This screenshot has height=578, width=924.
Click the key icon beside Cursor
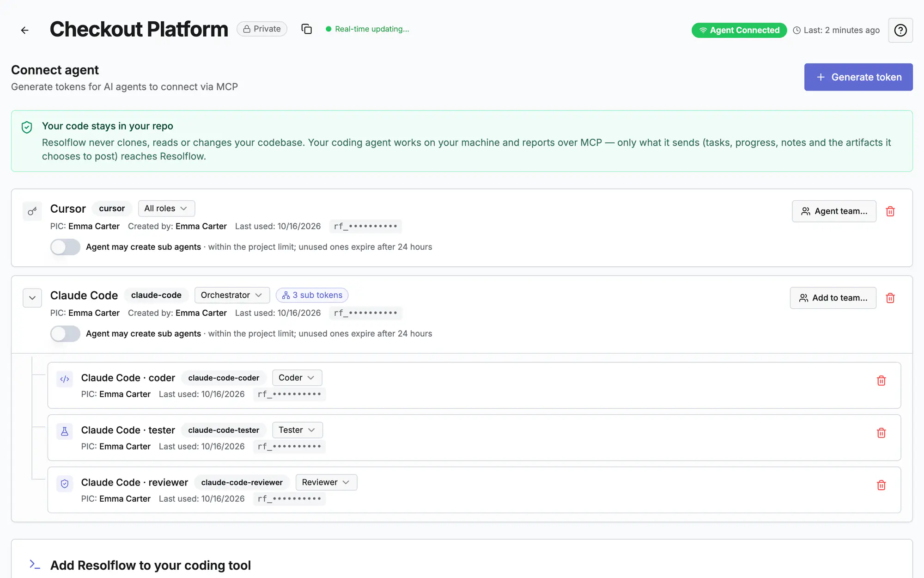(x=32, y=211)
